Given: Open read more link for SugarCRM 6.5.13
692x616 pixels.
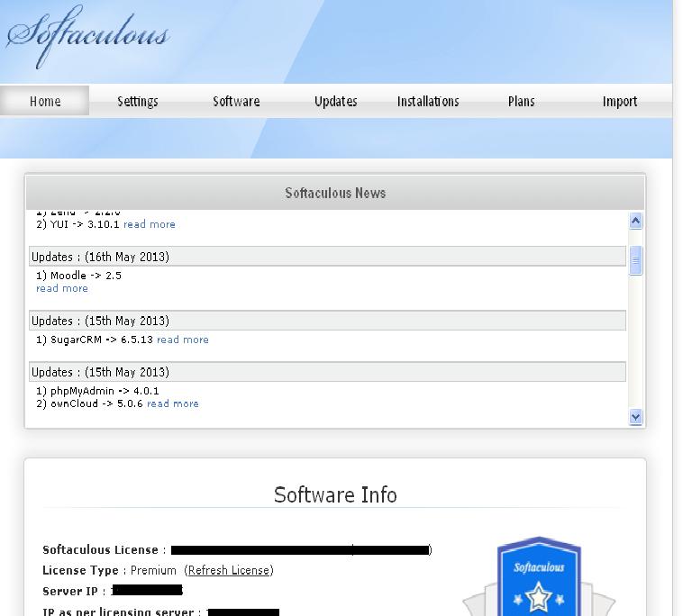Looking at the screenshot, I should tap(183, 340).
